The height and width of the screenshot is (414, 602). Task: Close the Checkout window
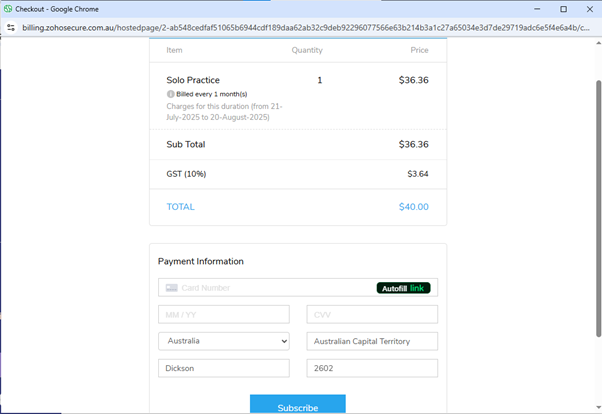tap(589, 8)
